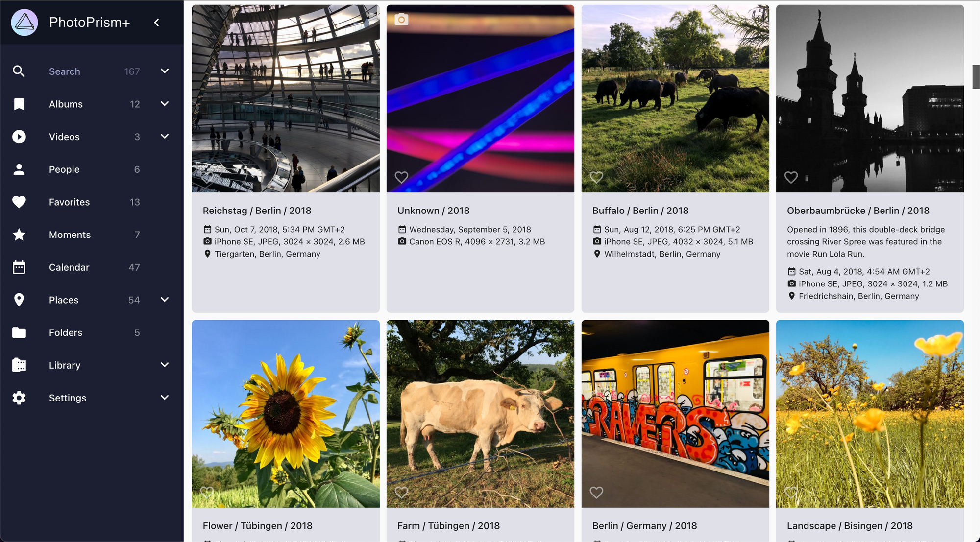Click the Albums icon in sidebar
The image size is (980, 542).
coord(20,103)
